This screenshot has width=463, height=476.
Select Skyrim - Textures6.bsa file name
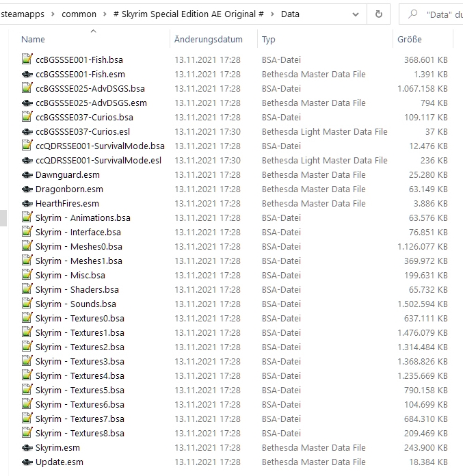point(80,404)
